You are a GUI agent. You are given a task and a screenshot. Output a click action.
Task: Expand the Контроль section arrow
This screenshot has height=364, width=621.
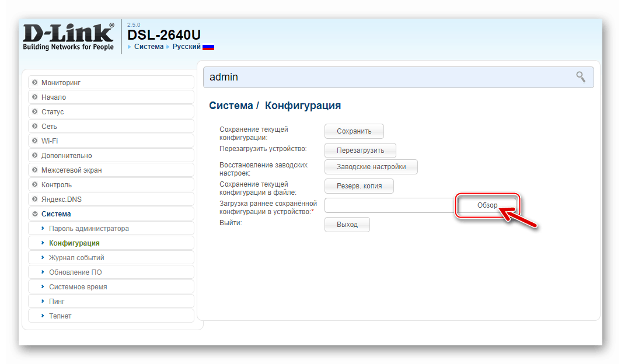pos(35,185)
